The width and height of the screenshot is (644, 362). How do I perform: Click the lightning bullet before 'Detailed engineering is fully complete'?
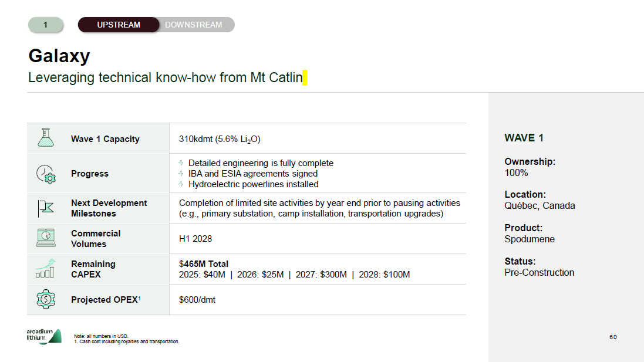(181, 163)
